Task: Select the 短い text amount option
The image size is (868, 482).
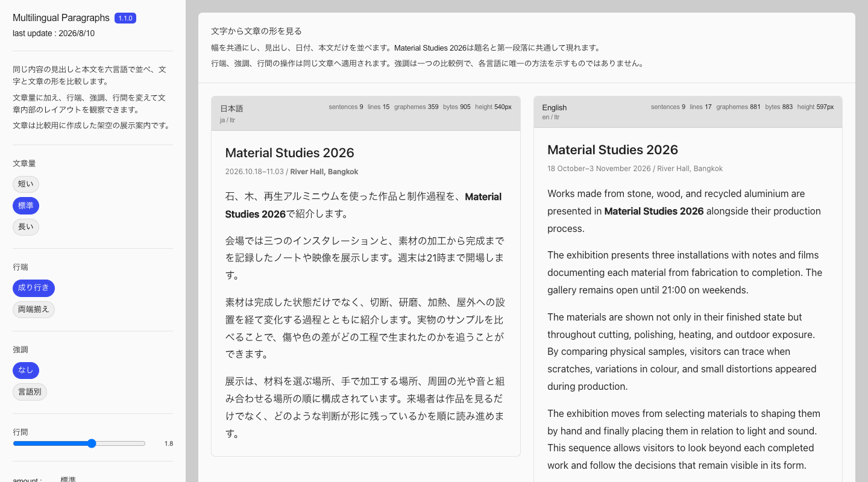Action: (x=26, y=184)
